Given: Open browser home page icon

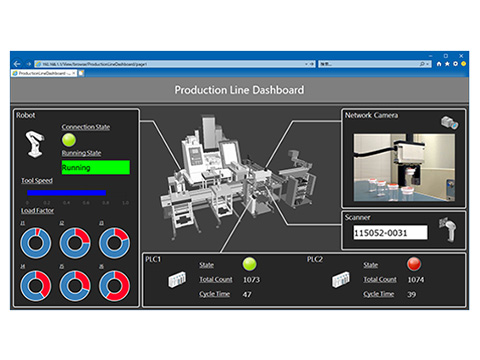Looking at the screenshot, I should pyautogui.click(x=439, y=64).
